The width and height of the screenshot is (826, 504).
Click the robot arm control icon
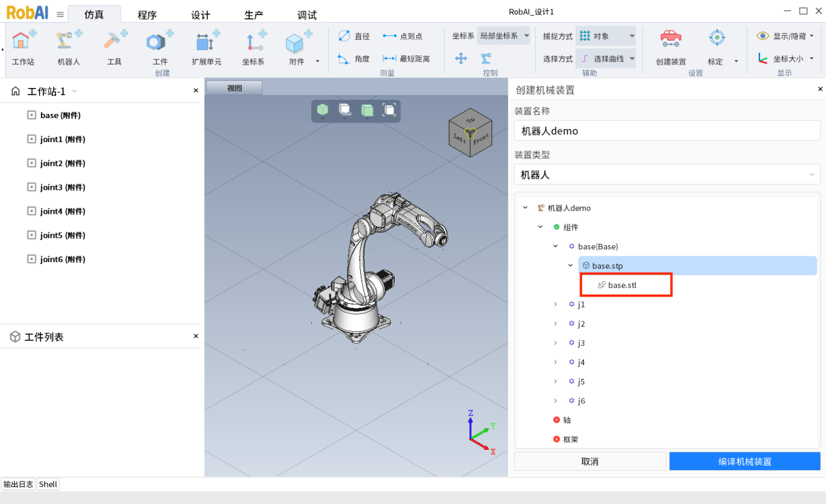click(486, 59)
